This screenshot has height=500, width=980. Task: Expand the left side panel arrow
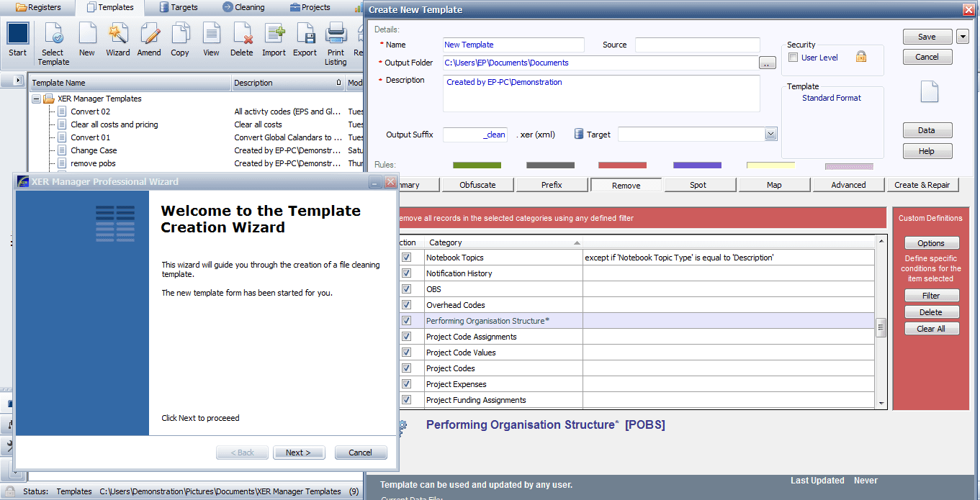[x=18, y=80]
